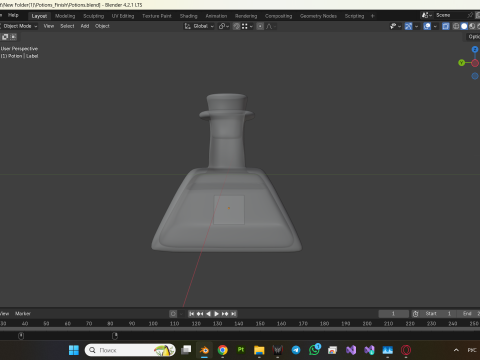480x360 pixels.
Task: Jump to next keyframe
Action: tap(225, 314)
